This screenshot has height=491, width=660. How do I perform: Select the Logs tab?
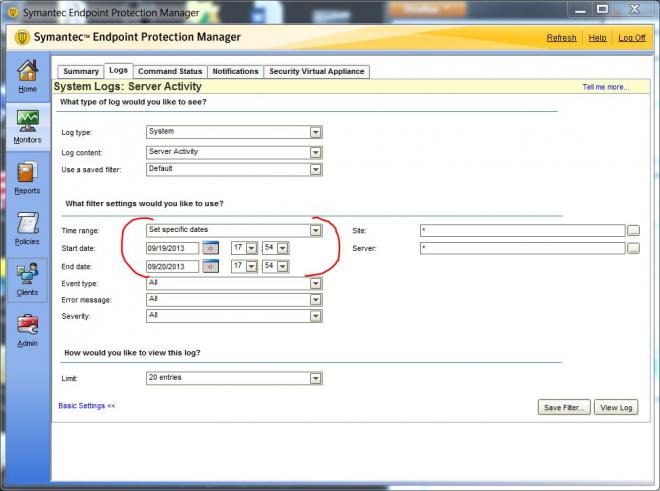click(118, 71)
